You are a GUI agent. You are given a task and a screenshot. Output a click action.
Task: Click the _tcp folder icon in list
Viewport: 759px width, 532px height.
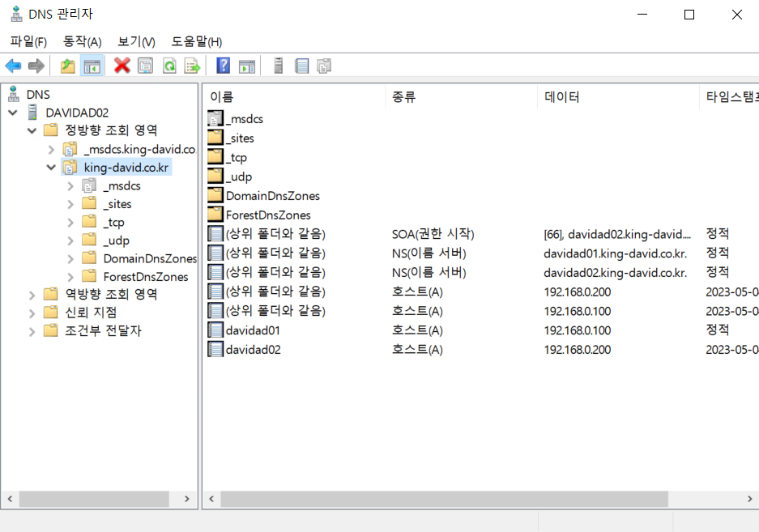pos(215,157)
